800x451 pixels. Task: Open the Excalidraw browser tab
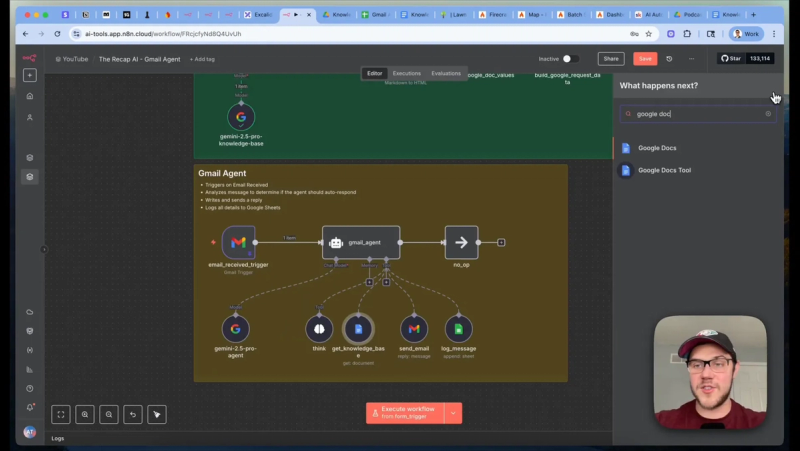coord(259,15)
